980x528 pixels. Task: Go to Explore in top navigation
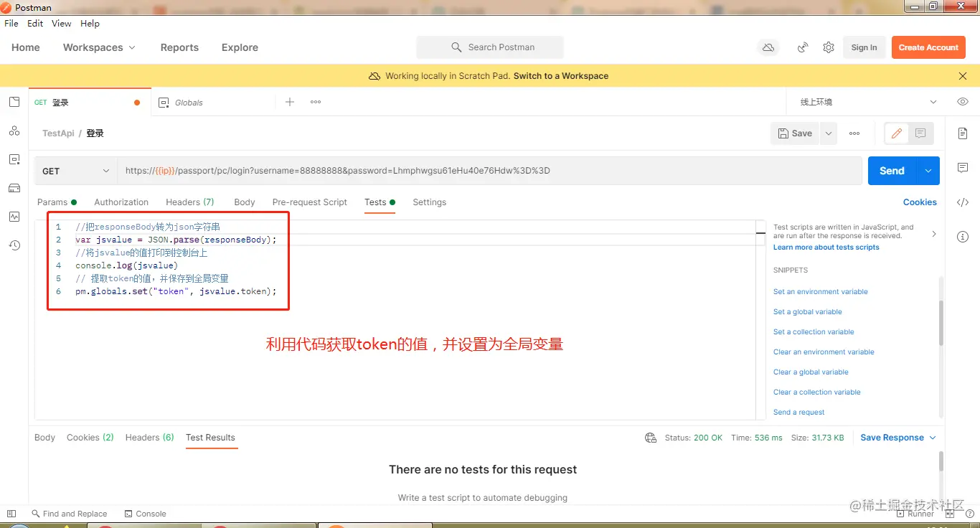click(240, 47)
